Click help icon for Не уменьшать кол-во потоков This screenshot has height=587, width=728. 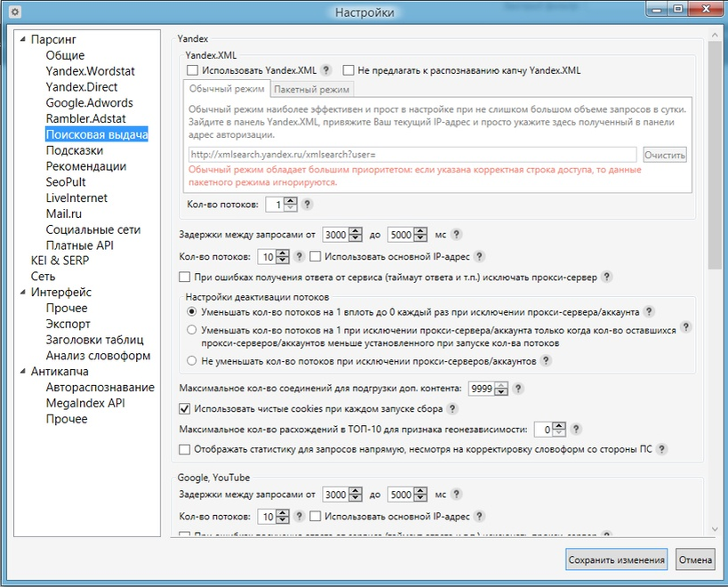click(x=546, y=361)
